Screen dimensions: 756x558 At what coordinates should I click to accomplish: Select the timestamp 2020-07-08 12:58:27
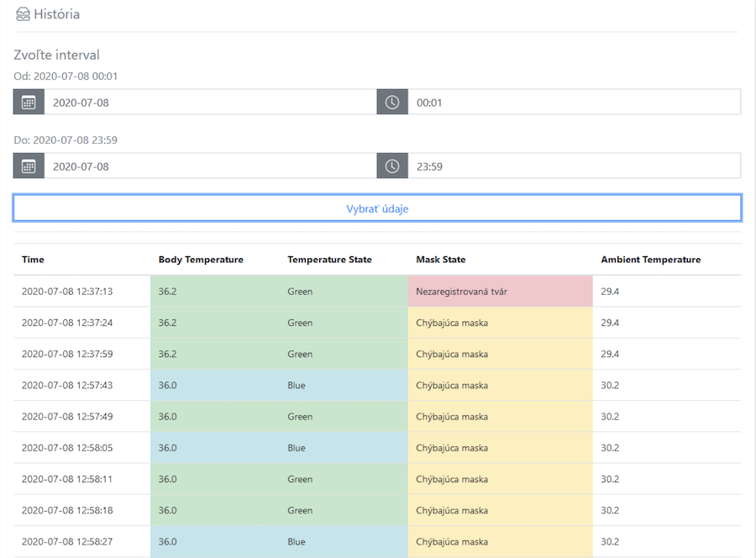pyautogui.click(x=67, y=541)
